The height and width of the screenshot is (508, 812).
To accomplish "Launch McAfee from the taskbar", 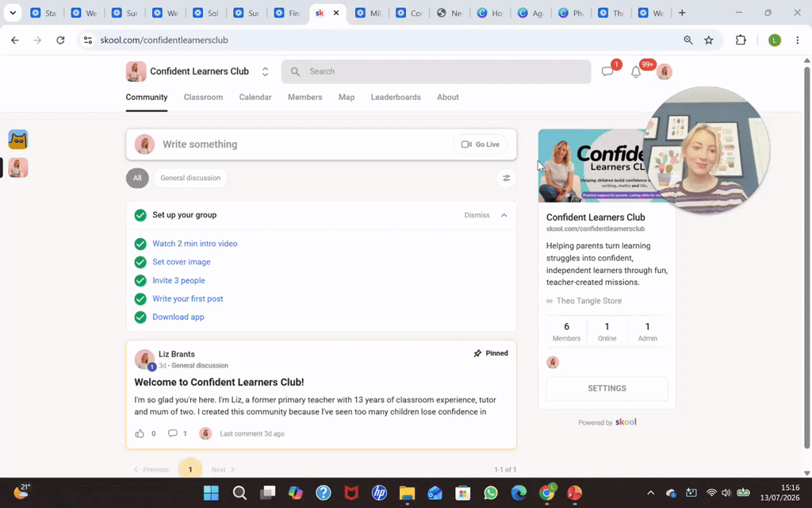I will (351, 492).
